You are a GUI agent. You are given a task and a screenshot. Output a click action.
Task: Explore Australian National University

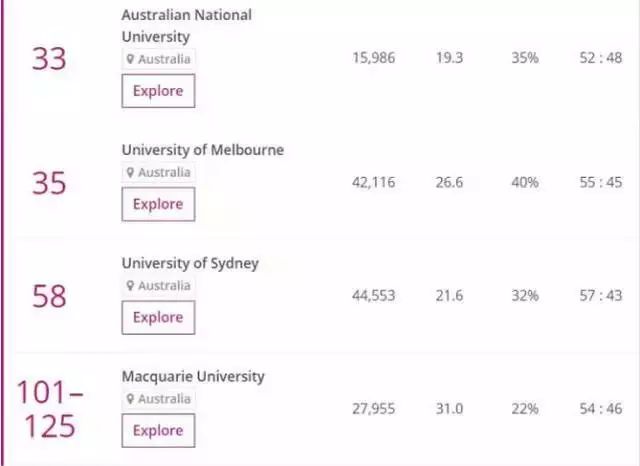[158, 91]
